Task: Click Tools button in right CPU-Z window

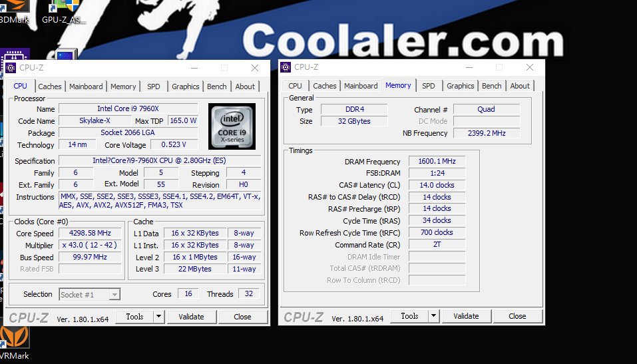Action: 409,316
